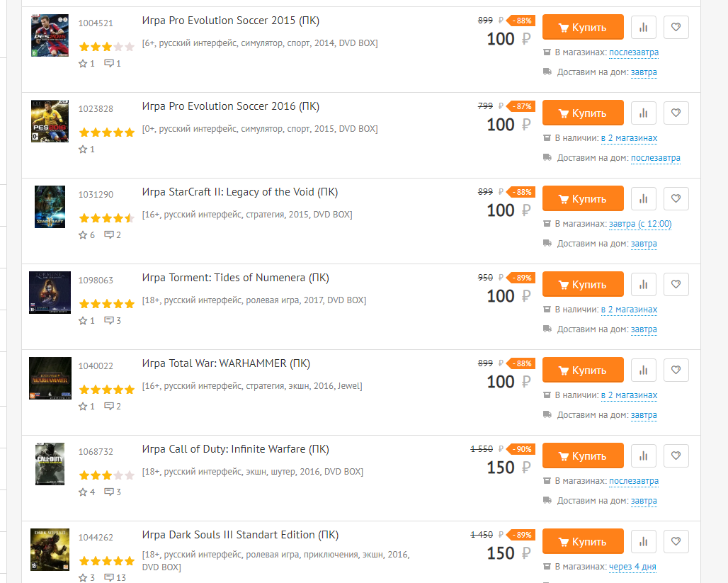This screenshot has width=728, height=583.
Task: Open Игра Call of Duty: Infinite Warfare link
Action: [235, 449]
